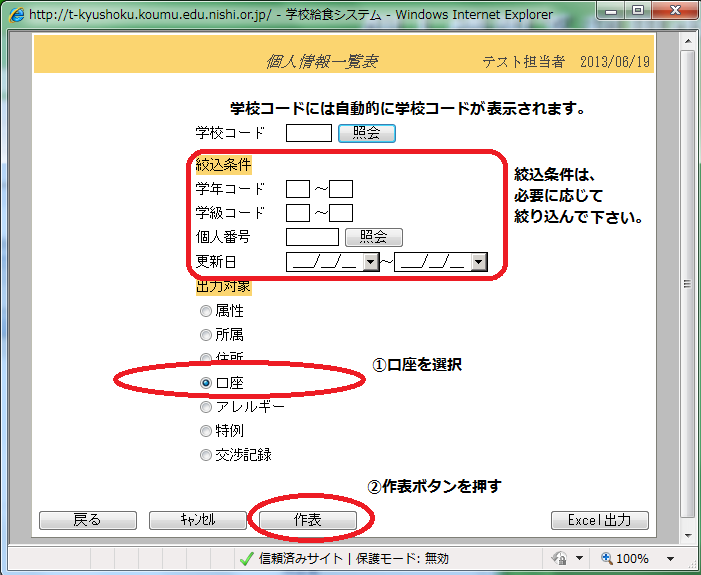Click the Internet Explorer logo icon in title bar
The image size is (701, 575).
[17, 15]
